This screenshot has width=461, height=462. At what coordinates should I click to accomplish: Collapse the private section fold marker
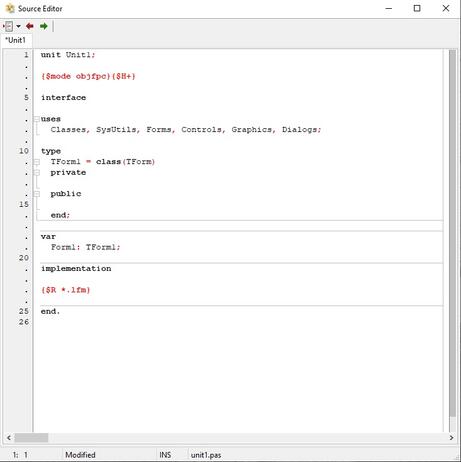tap(37, 172)
